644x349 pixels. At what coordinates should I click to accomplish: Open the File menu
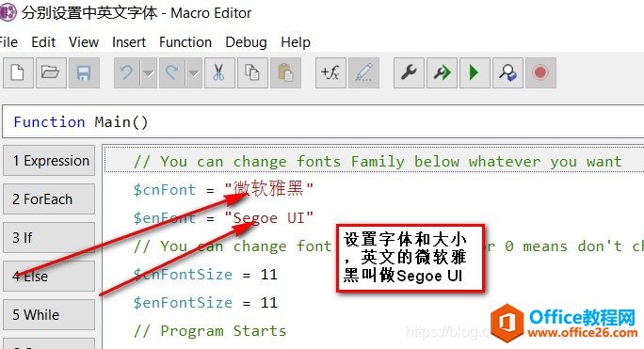point(8,42)
